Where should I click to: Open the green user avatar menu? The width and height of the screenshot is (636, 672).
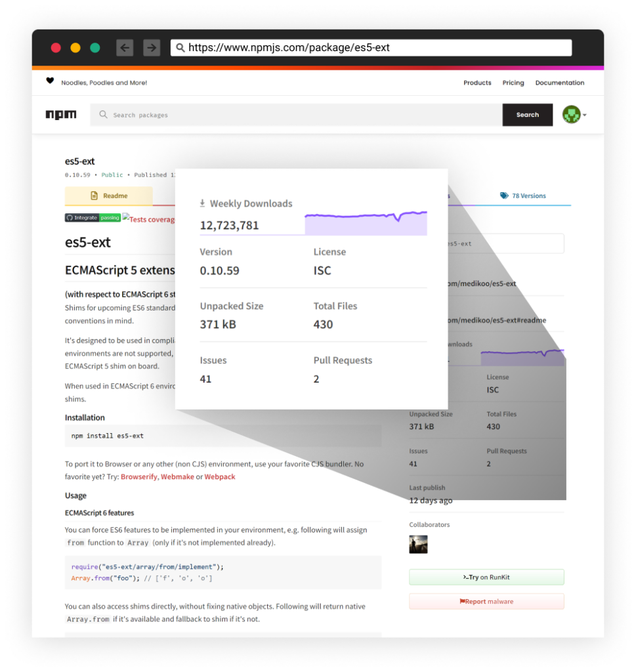coord(574,114)
